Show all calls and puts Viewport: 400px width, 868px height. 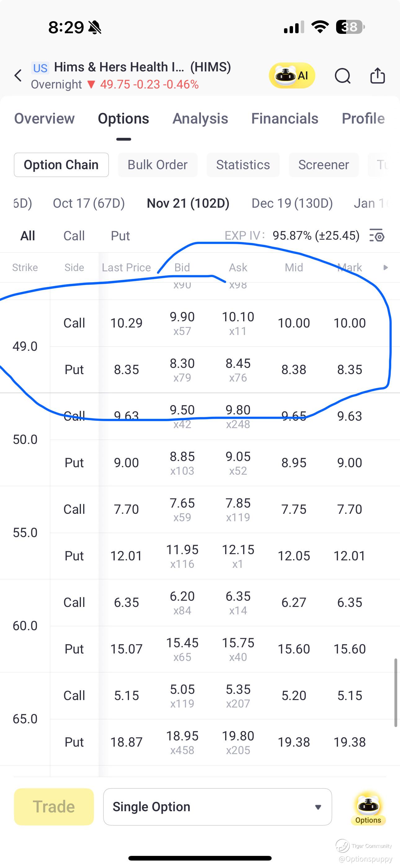(28, 236)
